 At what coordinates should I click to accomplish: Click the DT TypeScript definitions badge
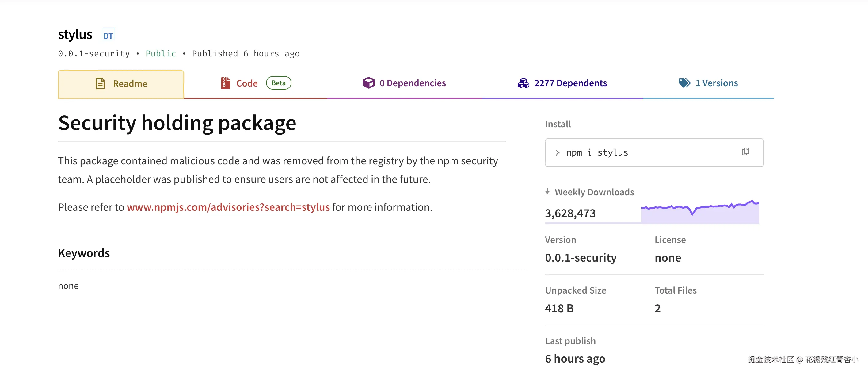click(x=108, y=34)
